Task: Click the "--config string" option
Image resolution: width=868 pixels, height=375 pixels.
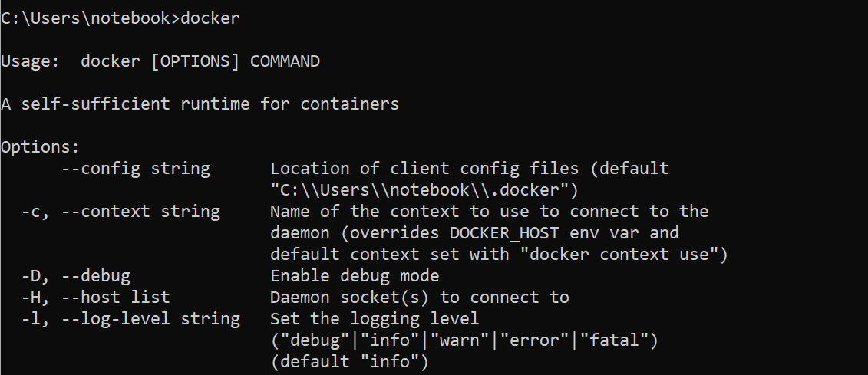Action: pyautogui.click(x=135, y=169)
